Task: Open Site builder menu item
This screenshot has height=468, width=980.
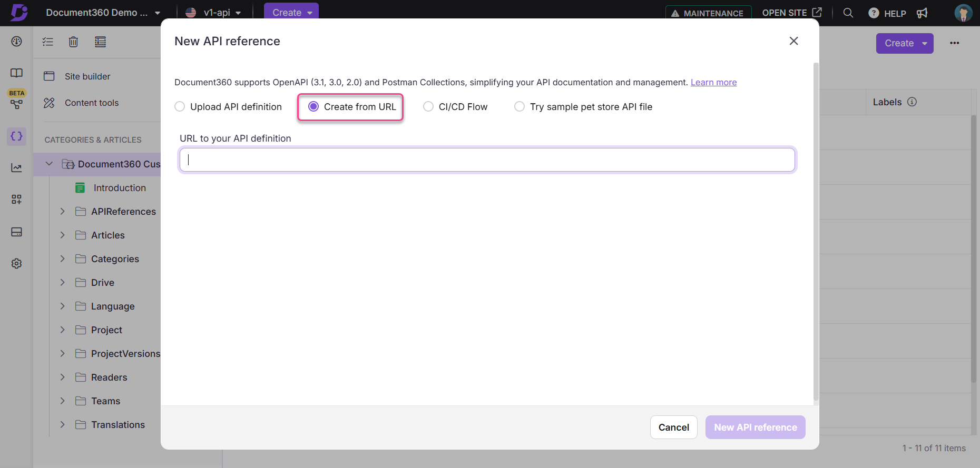Action: tap(87, 76)
